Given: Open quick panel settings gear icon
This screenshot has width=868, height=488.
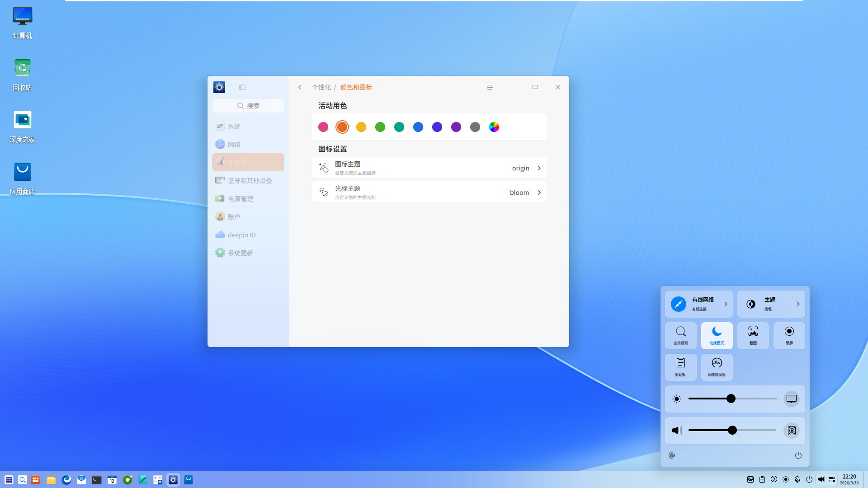Looking at the screenshot, I should [672, 455].
